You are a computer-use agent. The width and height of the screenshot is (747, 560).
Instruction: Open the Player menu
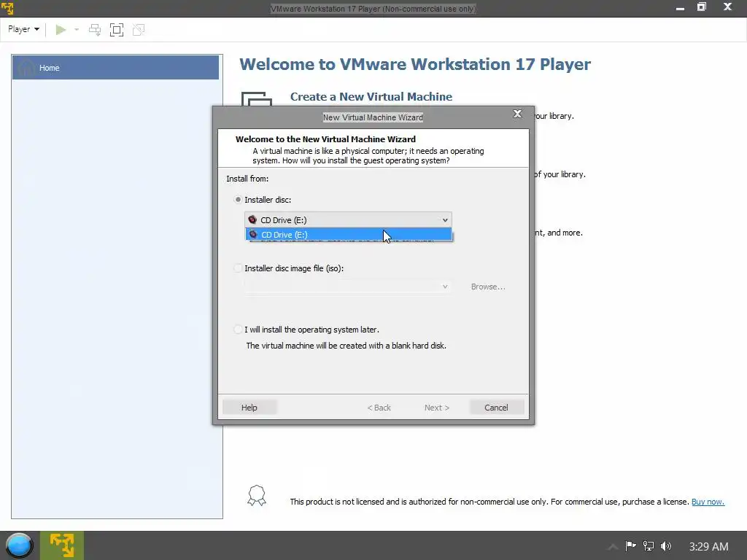coord(23,29)
